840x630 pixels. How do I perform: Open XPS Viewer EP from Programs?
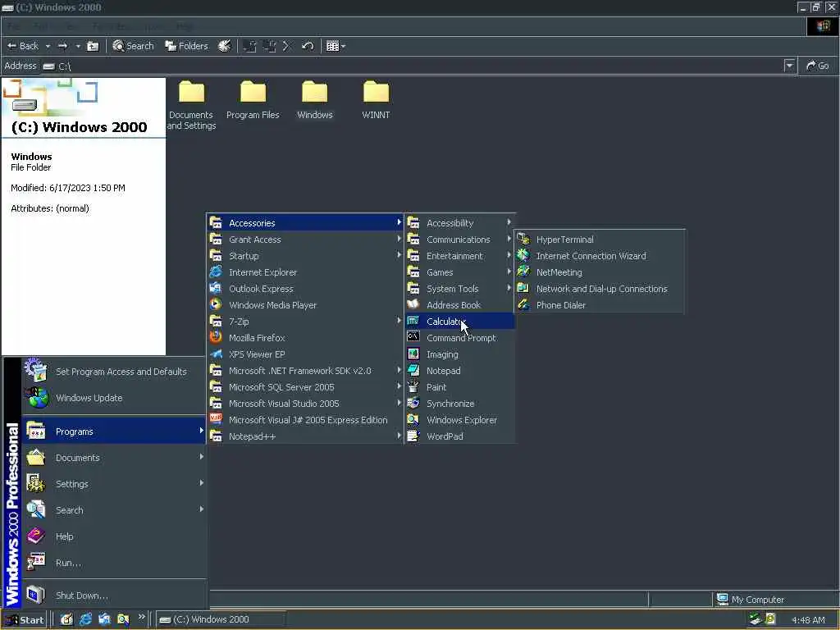click(x=305, y=354)
